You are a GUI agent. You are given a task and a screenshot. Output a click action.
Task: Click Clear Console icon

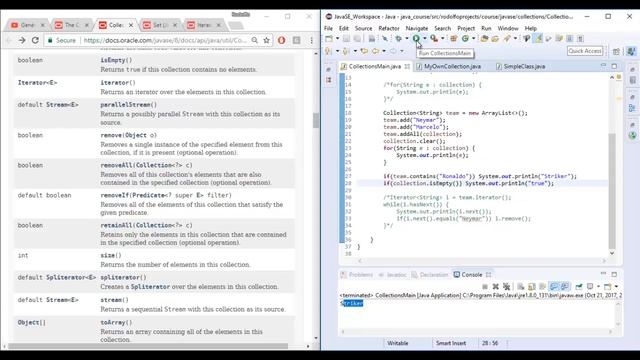tap(521, 287)
